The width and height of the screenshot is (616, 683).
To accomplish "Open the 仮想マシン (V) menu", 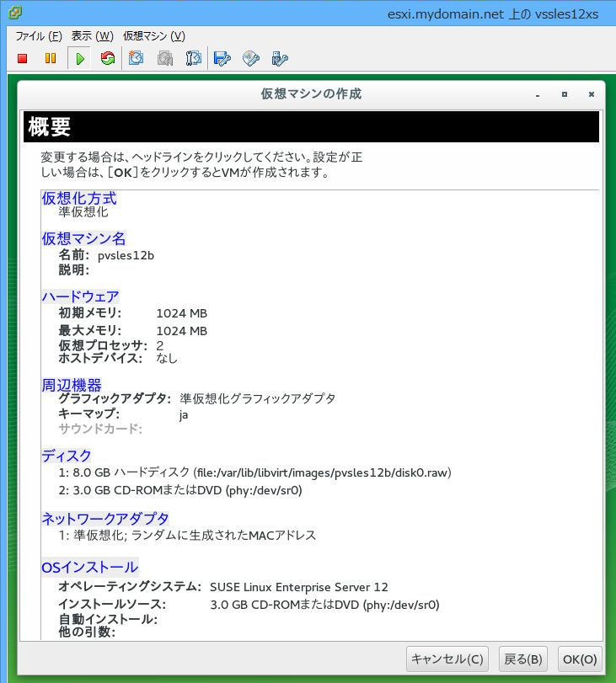I will tap(154, 35).
